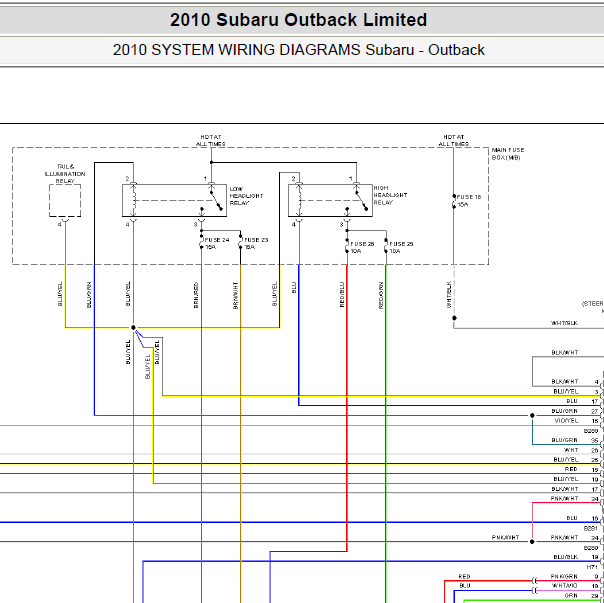Click the "H71" connector label
The image size is (604, 603).
coord(592,567)
